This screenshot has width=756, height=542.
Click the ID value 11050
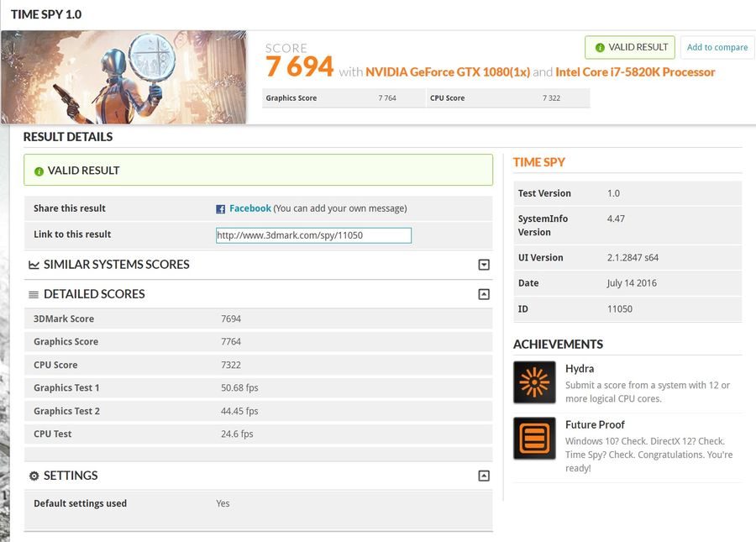click(620, 308)
